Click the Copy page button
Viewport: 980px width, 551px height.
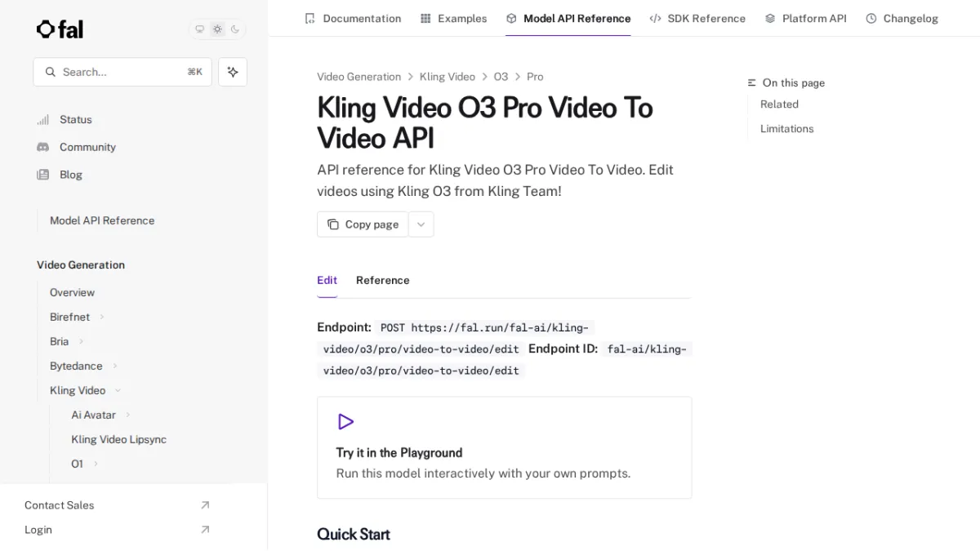(363, 224)
